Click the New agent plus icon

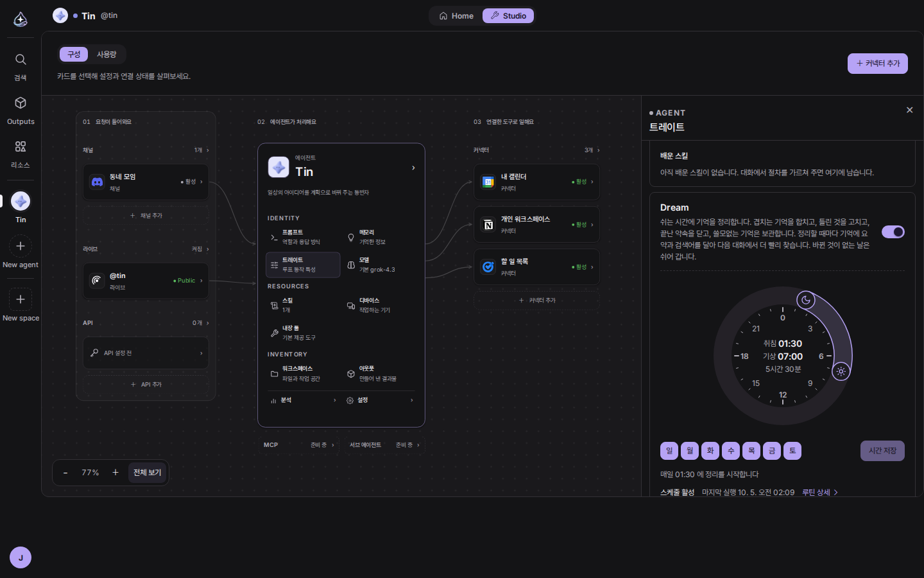(21, 246)
